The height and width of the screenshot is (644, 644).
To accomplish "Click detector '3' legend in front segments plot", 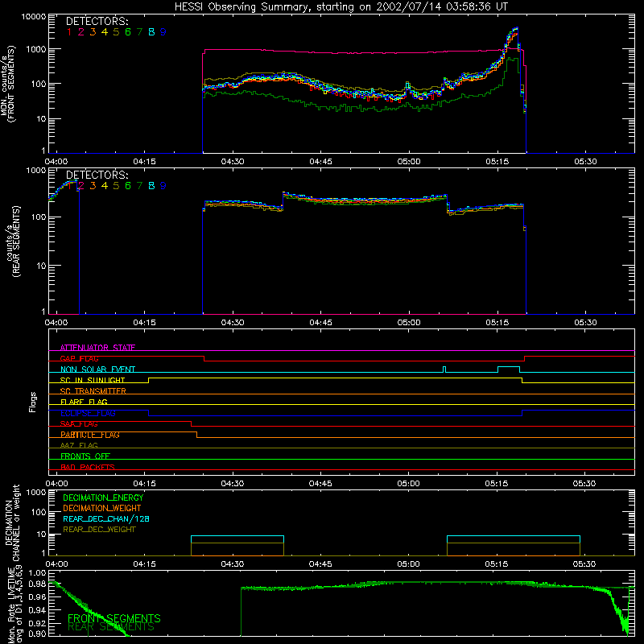I will pyautogui.click(x=93, y=32).
